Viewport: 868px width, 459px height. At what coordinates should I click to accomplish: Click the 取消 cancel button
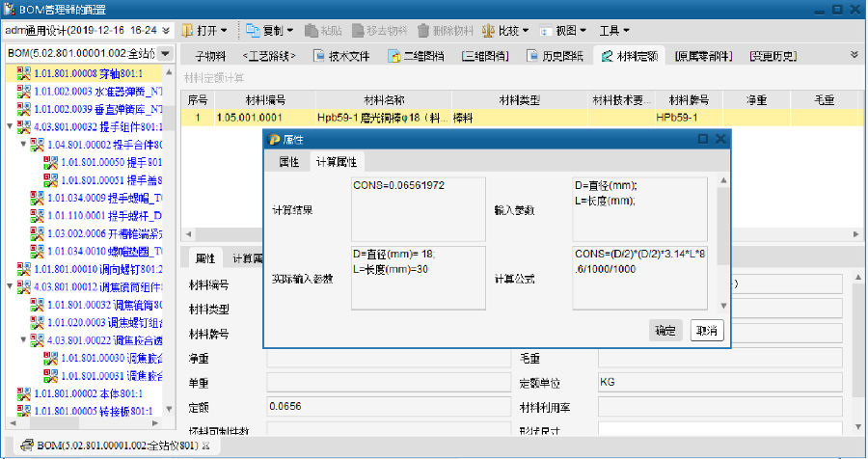pyautogui.click(x=707, y=331)
